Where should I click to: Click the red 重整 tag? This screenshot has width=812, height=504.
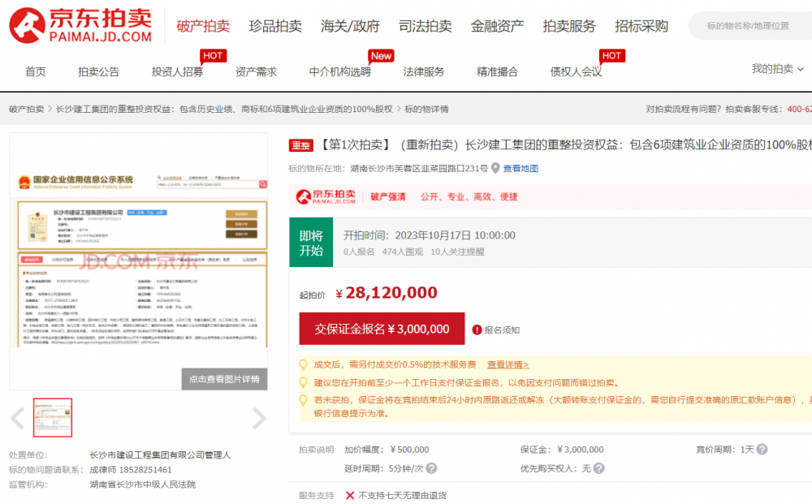(301, 145)
